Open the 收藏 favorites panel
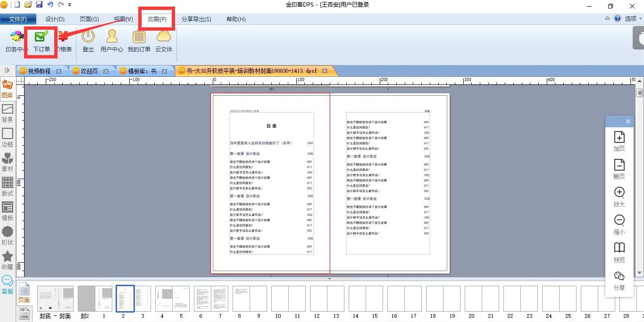Viewport: 644px width, 322px height. coord(7,261)
